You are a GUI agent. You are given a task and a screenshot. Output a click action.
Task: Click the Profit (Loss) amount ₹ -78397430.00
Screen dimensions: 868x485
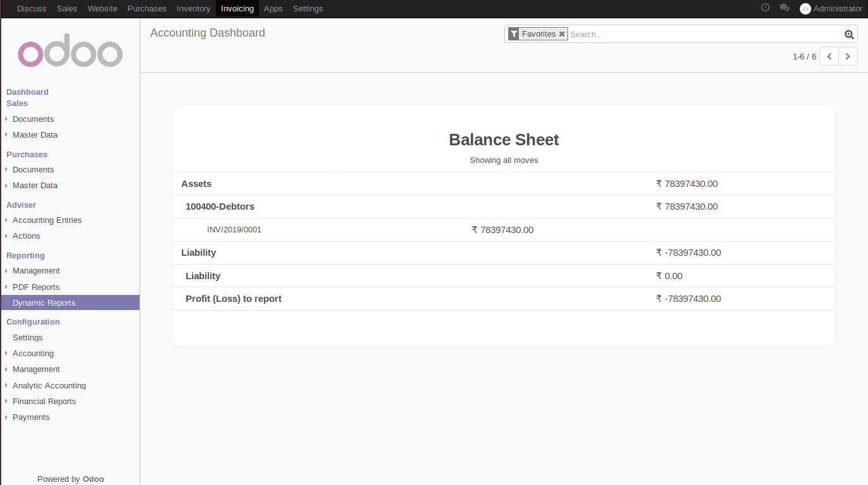click(x=688, y=299)
